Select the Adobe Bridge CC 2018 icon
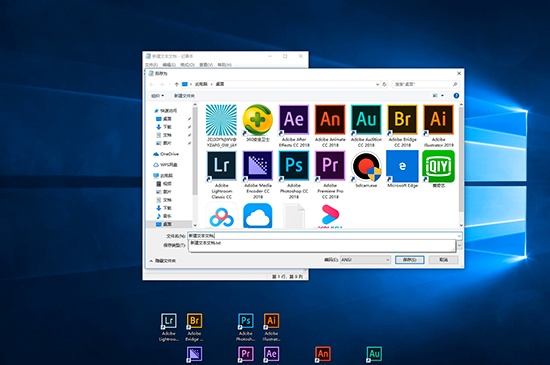Image resolution: width=550 pixels, height=365 pixels. (x=402, y=126)
